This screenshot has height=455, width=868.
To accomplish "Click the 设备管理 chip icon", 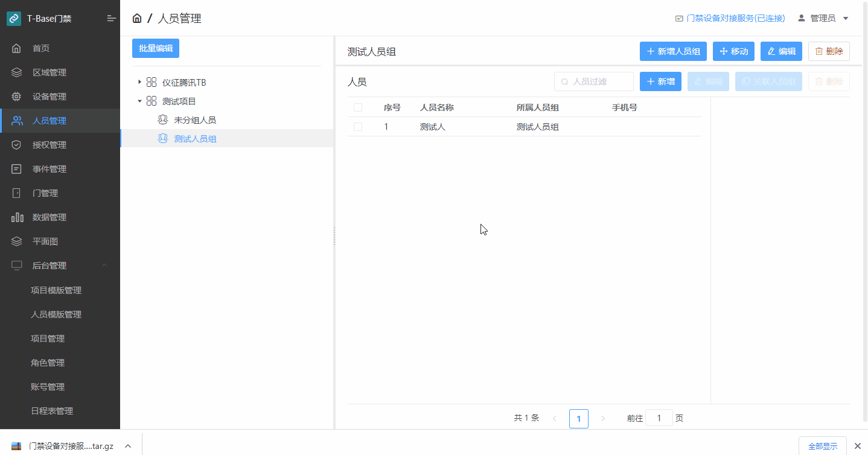I will [17, 97].
